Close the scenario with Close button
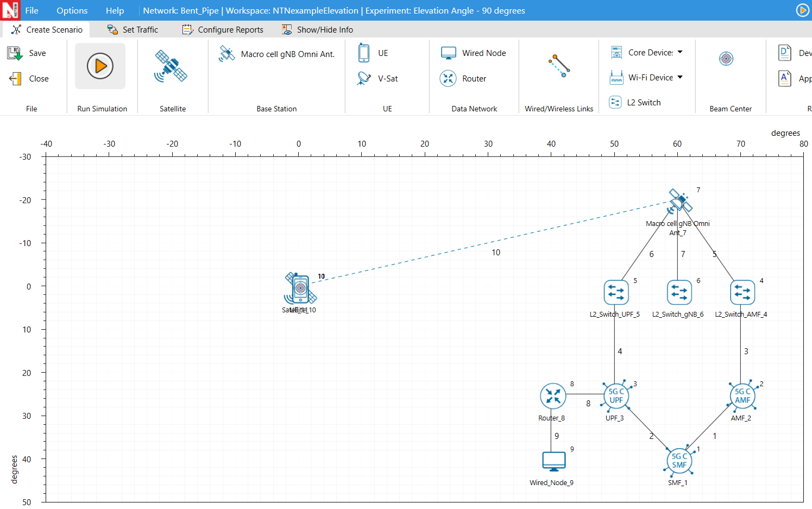The width and height of the screenshot is (812, 509). [x=29, y=78]
